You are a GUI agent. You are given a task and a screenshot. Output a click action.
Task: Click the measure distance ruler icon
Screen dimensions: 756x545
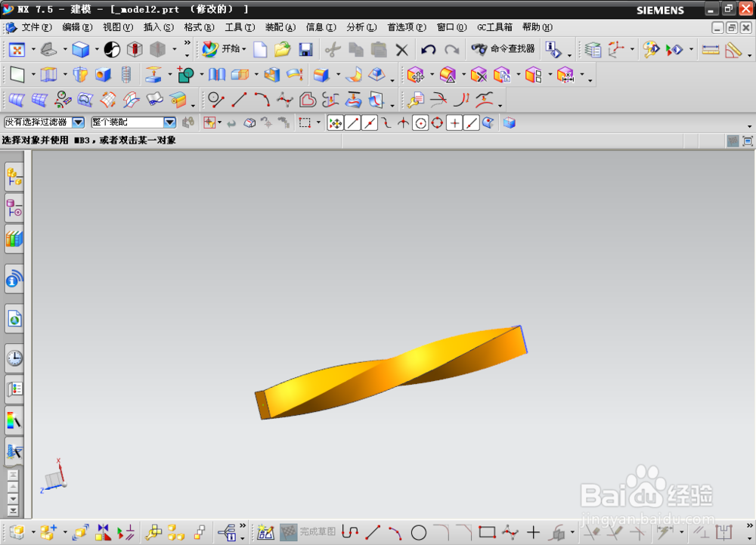pyautogui.click(x=710, y=49)
